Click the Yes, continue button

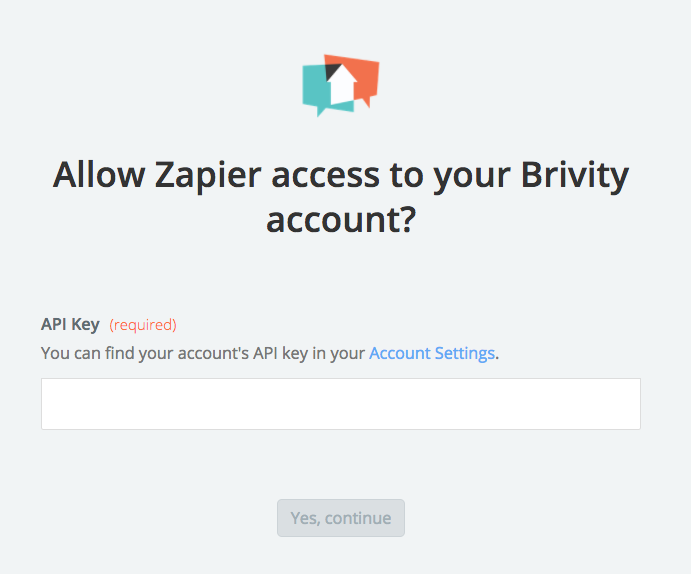341,518
